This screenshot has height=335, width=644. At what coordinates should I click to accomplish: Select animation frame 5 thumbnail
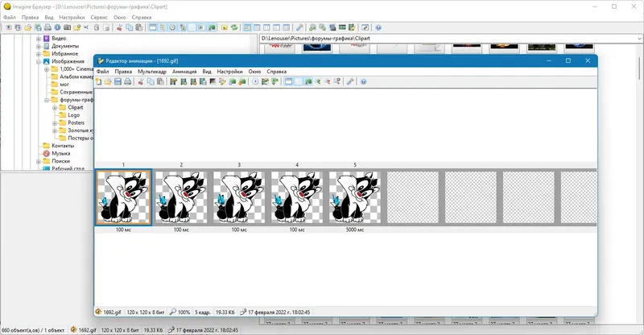point(355,197)
